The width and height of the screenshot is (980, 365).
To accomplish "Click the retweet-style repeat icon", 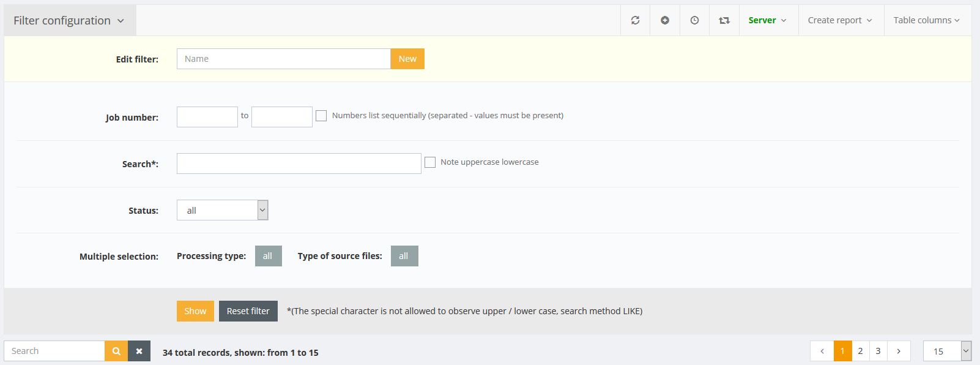I will pos(724,20).
